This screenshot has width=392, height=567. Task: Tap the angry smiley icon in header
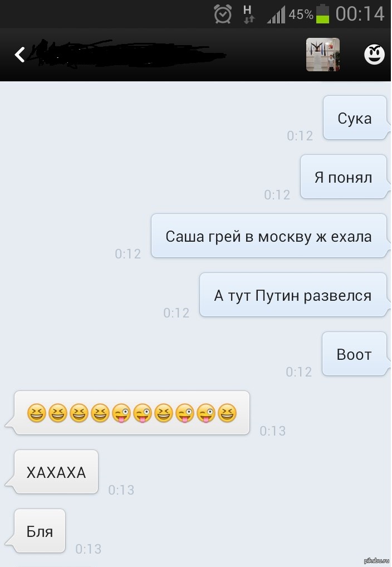coord(374,55)
